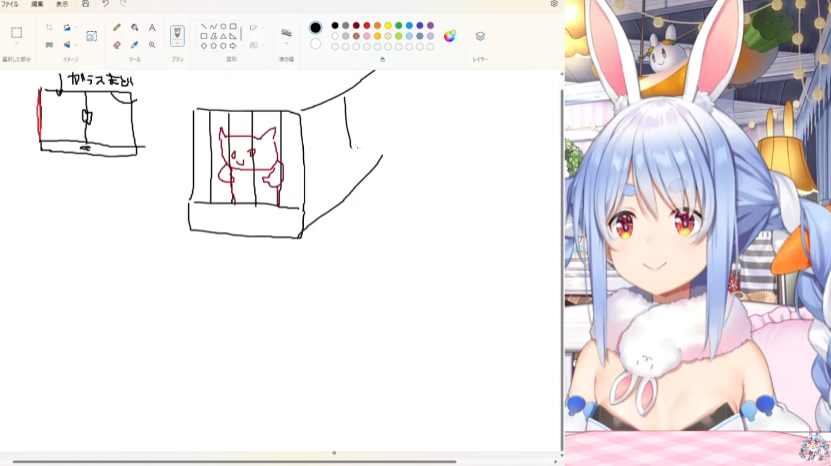Open the ファイル menu
Image resolution: width=831 pixels, height=466 pixels.
coord(10,4)
